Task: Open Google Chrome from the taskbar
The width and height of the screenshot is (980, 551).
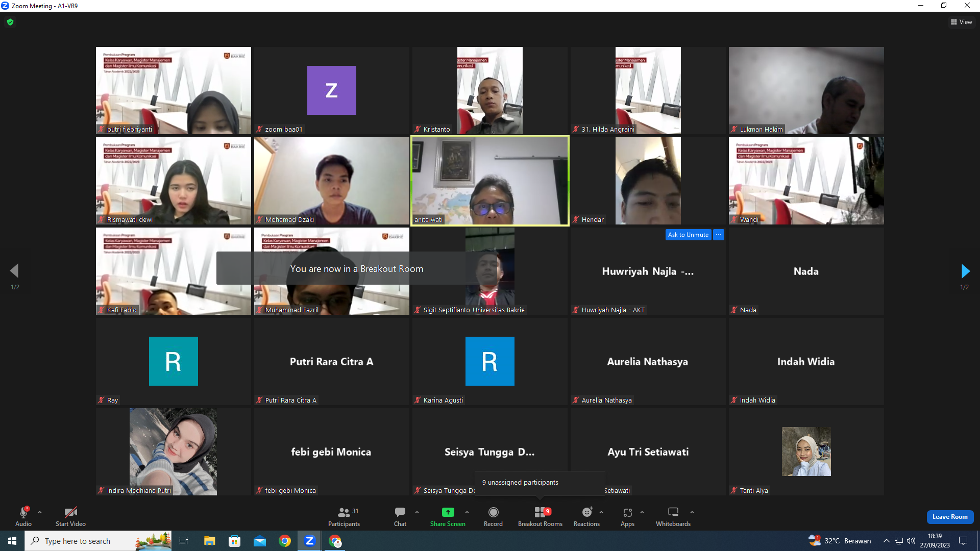Action: pyautogui.click(x=285, y=541)
